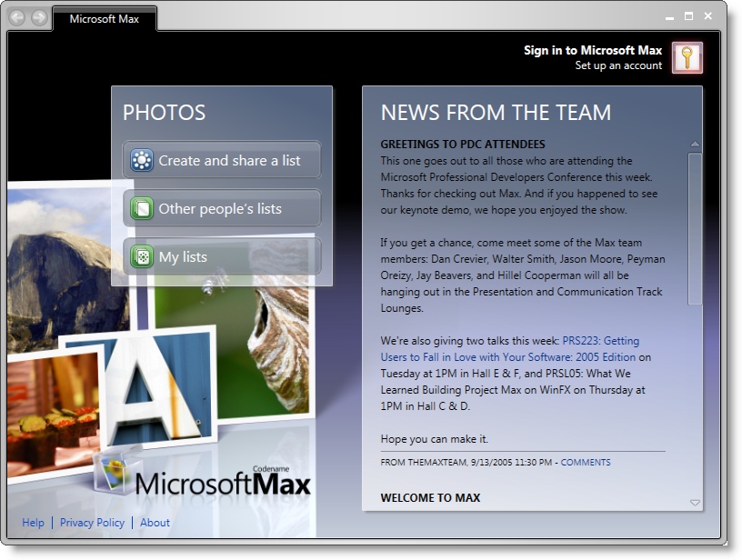
Task: Open the Microsoft Max tab
Action: [104, 18]
